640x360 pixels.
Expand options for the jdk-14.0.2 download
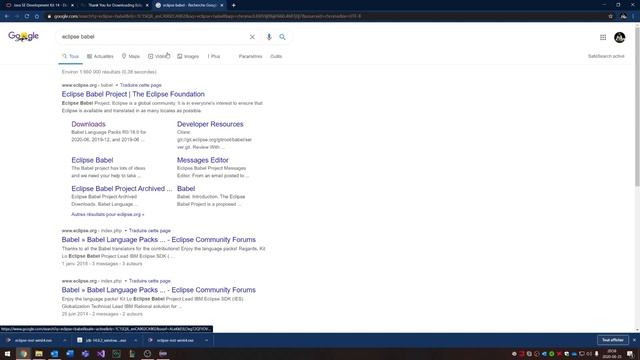[x=136, y=340]
